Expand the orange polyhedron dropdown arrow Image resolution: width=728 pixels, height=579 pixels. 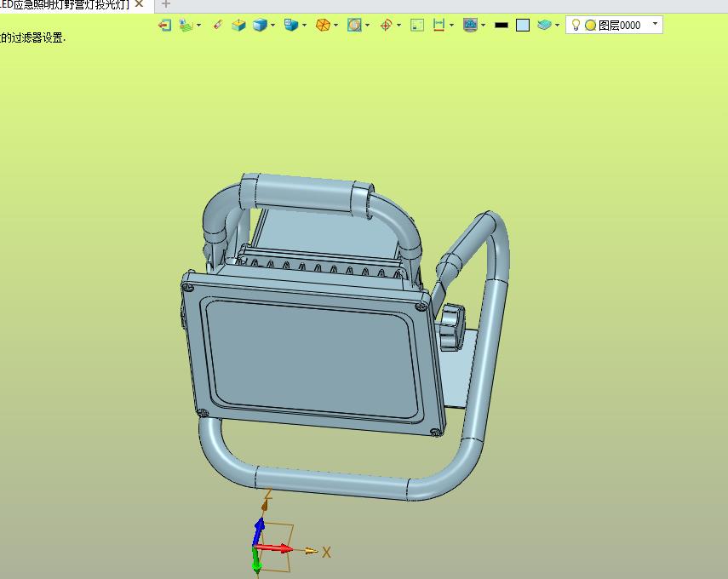tap(336, 25)
